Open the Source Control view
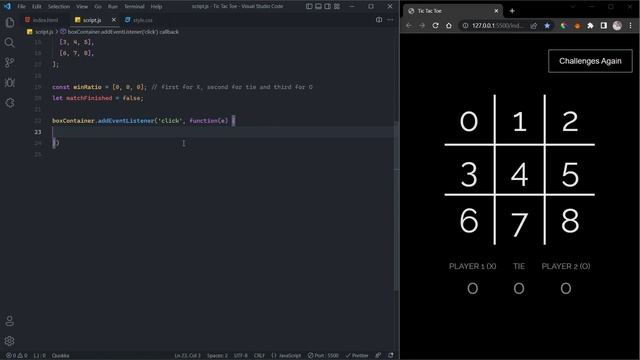The height and width of the screenshot is (360, 640). coord(9,62)
